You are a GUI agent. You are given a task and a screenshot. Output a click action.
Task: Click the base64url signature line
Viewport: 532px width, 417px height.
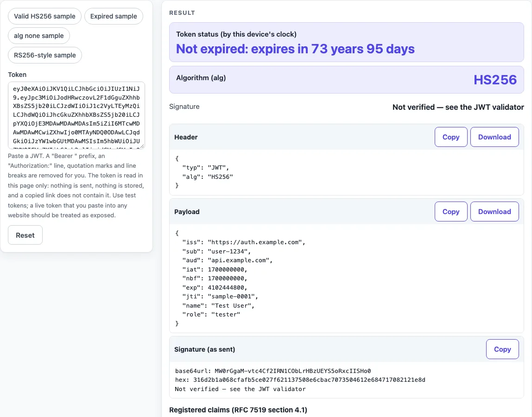coord(273,371)
